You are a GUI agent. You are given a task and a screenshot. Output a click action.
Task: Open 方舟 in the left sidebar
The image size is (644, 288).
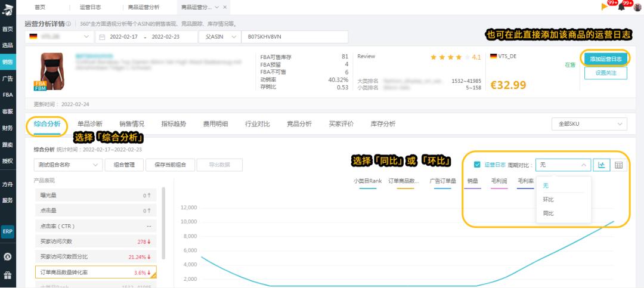7,184
